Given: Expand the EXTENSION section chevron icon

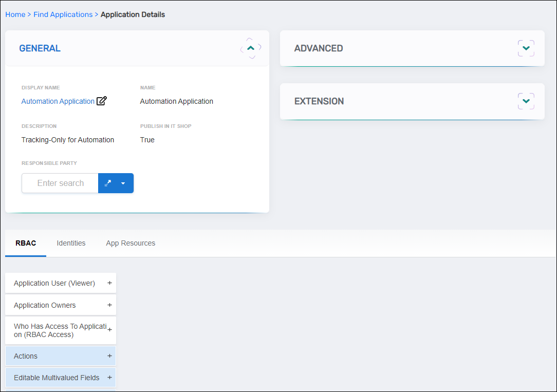Looking at the screenshot, I should (526, 101).
